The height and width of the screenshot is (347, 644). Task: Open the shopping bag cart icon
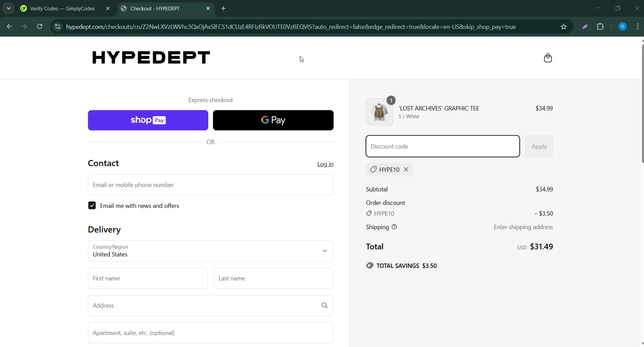pos(547,58)
